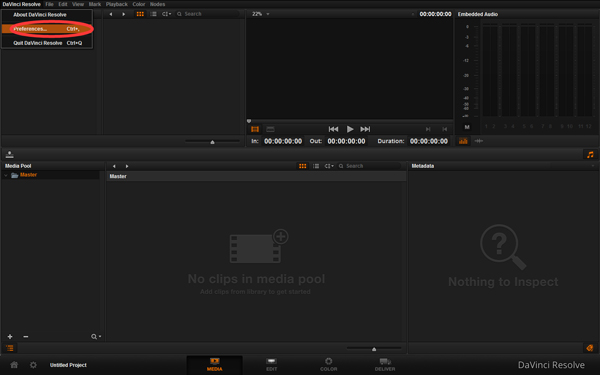Switch to the MEDIA page

click(215, 365)
